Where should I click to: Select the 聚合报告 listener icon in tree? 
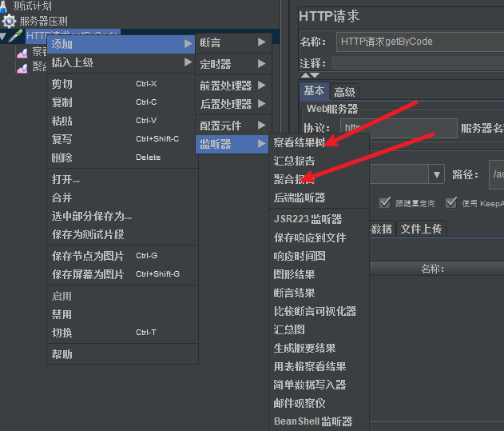point(22,68)
